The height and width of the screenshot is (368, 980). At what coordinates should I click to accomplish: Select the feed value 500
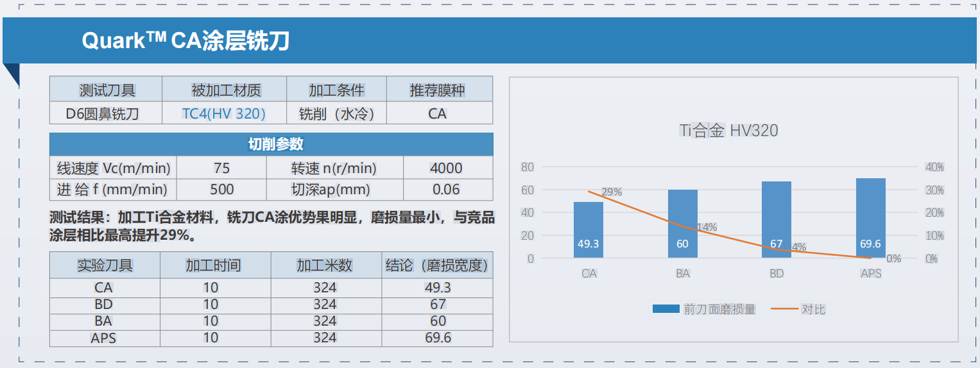click(221, 190)
